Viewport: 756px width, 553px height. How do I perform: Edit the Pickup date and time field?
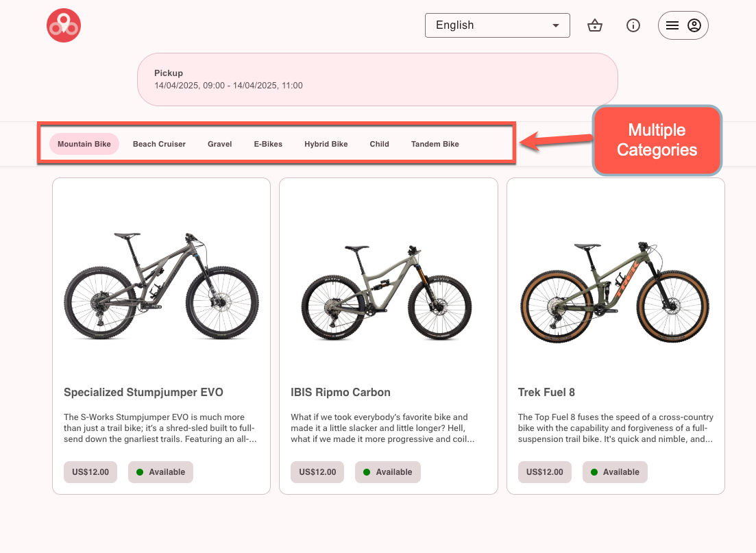point(378,79)
